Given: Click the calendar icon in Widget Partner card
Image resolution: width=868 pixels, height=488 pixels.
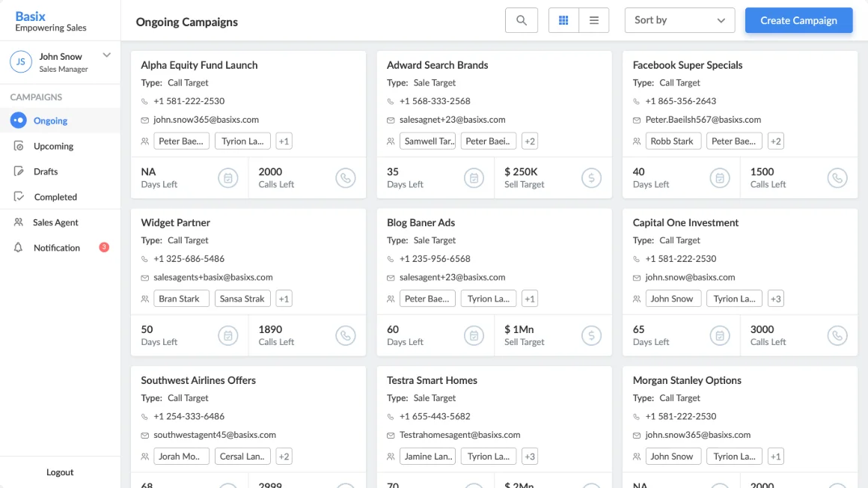Looking at the screenshot, I should tap(228, 335).
